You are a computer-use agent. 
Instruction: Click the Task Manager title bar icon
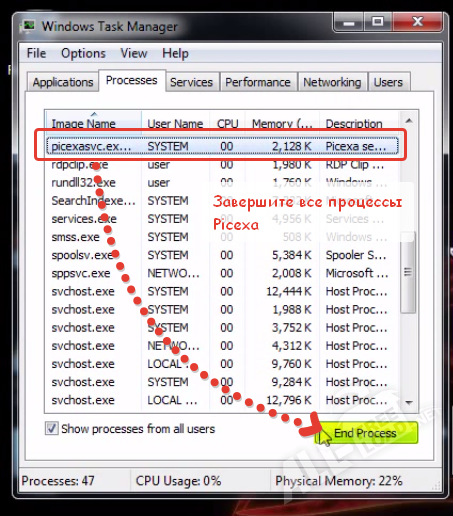pyautogui.click(x=28, y=26)
